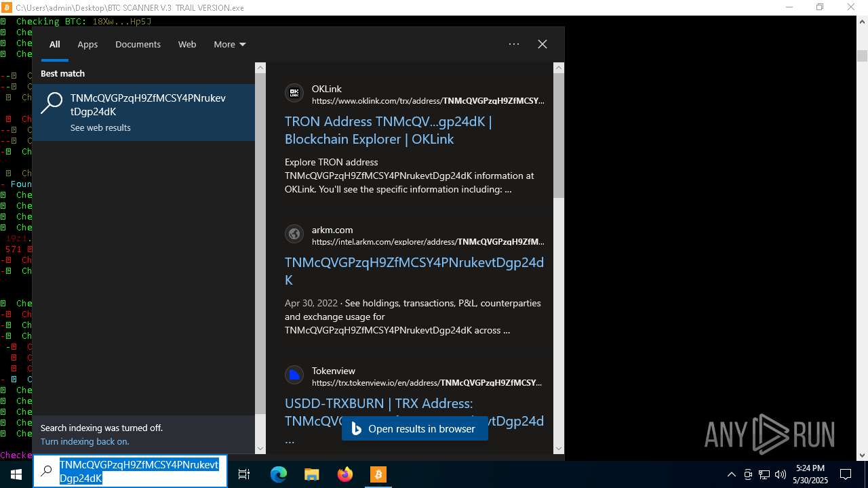Click the Best match heading
The width and height of the screenshot is (868, 488).
pos(62,74)
